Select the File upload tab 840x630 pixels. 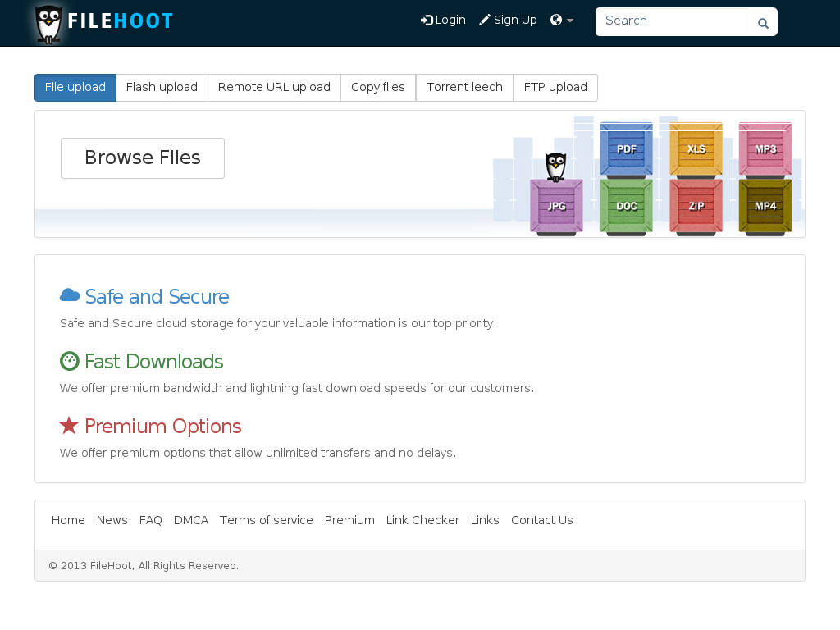(75, 87)
